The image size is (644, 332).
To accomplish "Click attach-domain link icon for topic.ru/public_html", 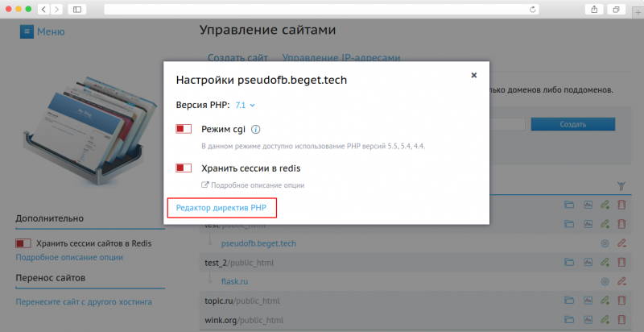I will click(605, 301).
